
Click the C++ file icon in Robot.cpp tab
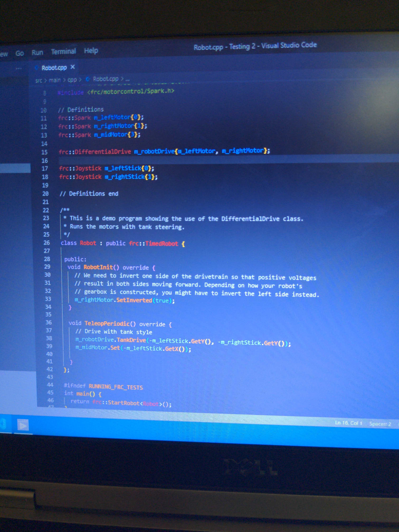click(x=37, y=68)
